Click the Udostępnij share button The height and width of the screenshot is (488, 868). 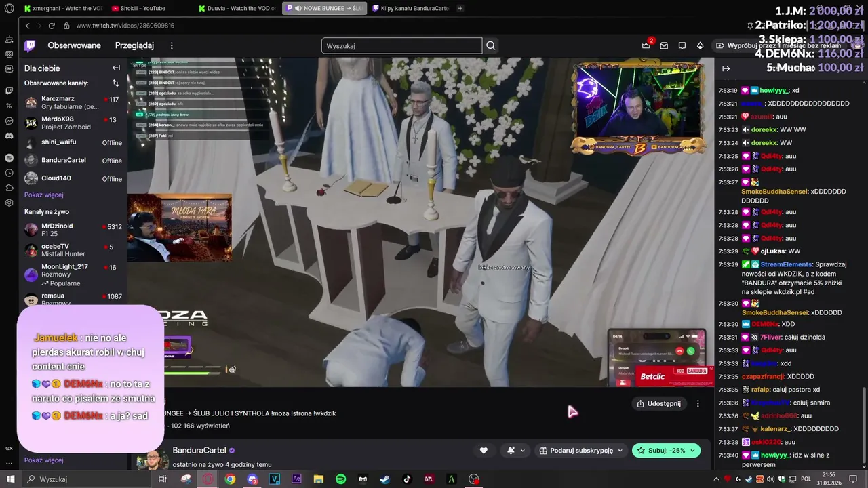pyautogui.click(x=658, y=403)
